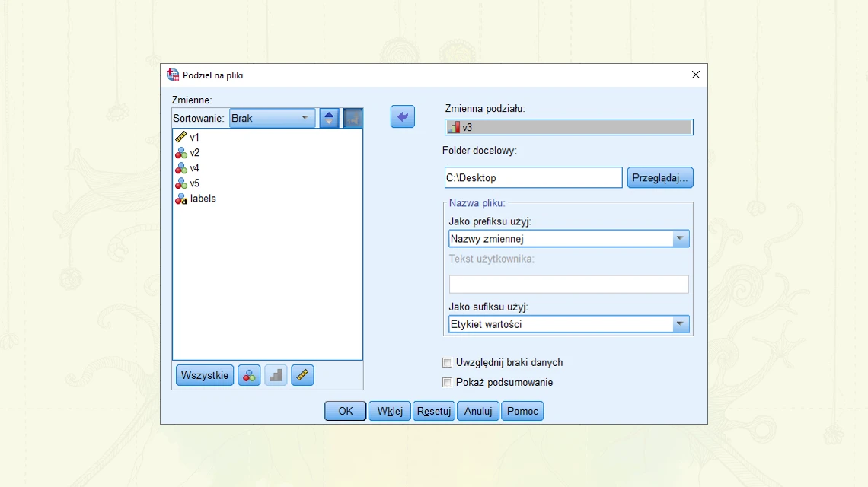Click the move-variable arrow button

403,116
